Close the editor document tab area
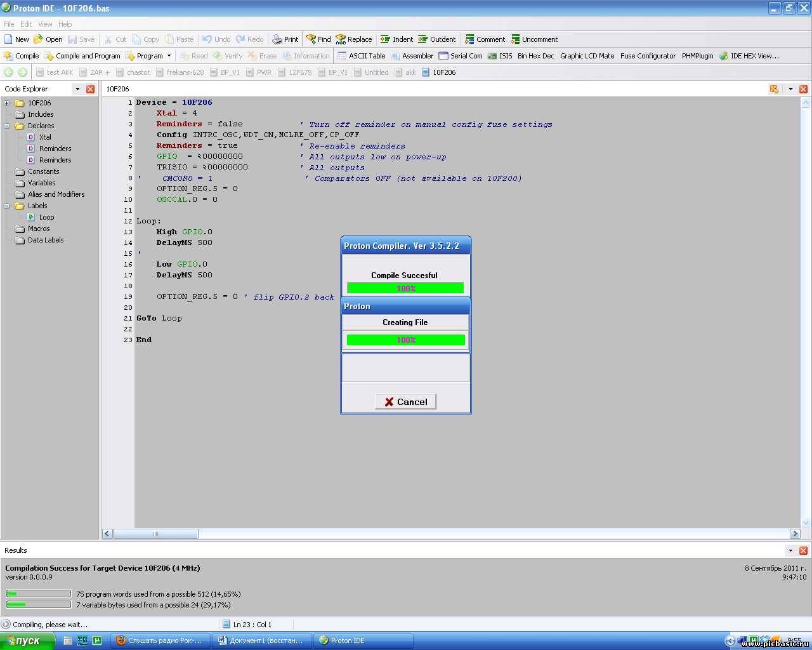 803,89
